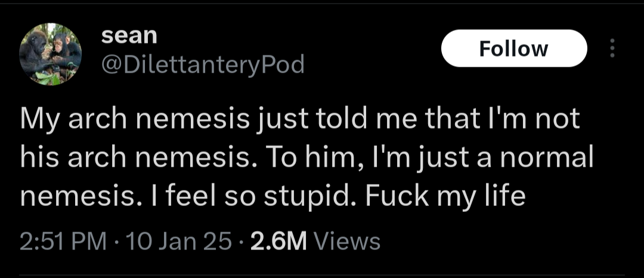The height and width of the screenshot is (278, 644).
Task: Click the green leaves in the avatar
Action: [x=48, y=78]
